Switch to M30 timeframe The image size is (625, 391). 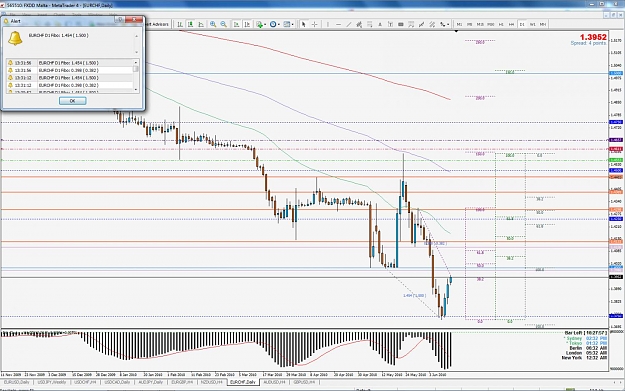(491, 24)
